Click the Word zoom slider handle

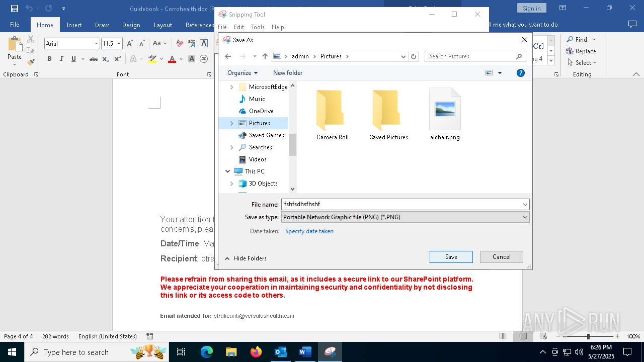click(x=588, y=336)
